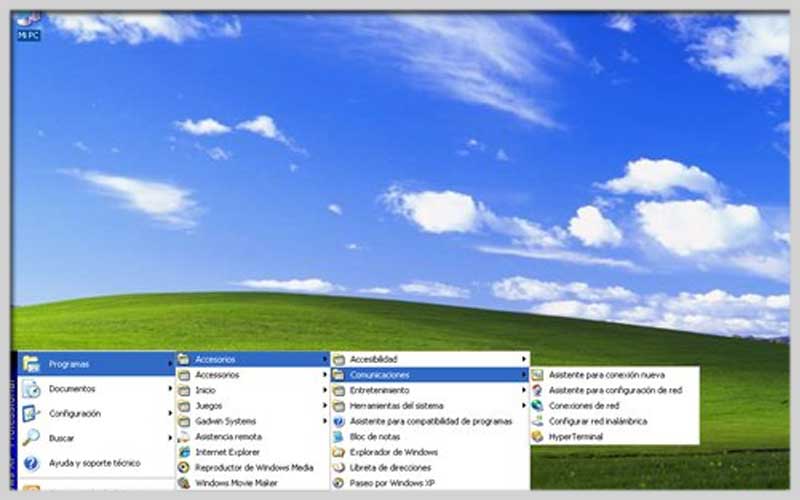This screenshot has height=500, width=800.
Task: Open Configuración via its control panel icon
Action: [31, 413]
